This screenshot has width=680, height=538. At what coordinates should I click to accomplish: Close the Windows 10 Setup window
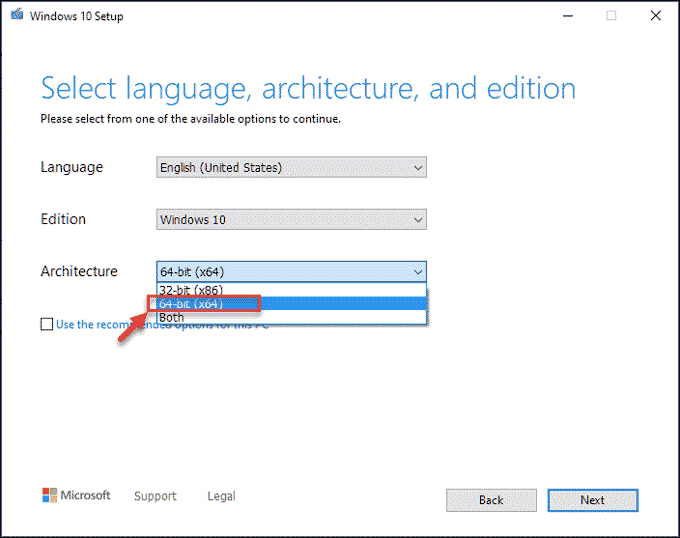[x=656, y=16]
